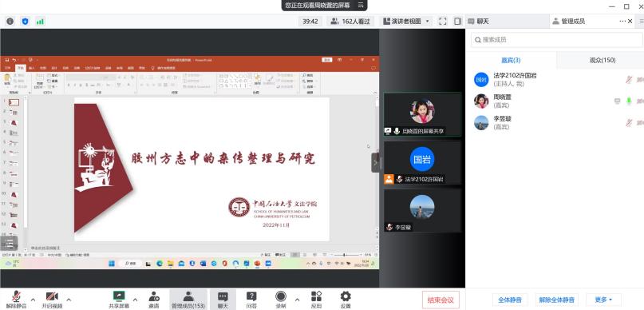The height and width of the screenshot is (310, 644).
Task: Click blue 国岩 avatar in members list
Action: (x=481, y=80)
